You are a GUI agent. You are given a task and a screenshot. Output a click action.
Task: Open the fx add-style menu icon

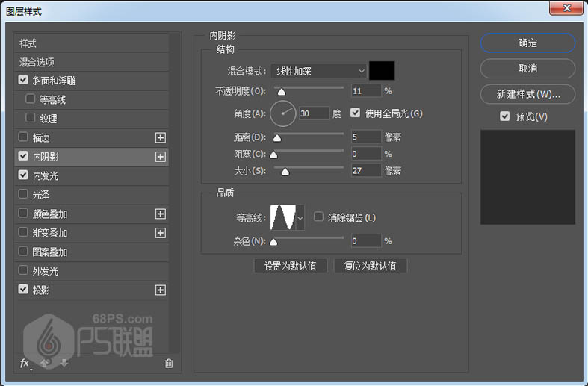(x=25, y=363)
